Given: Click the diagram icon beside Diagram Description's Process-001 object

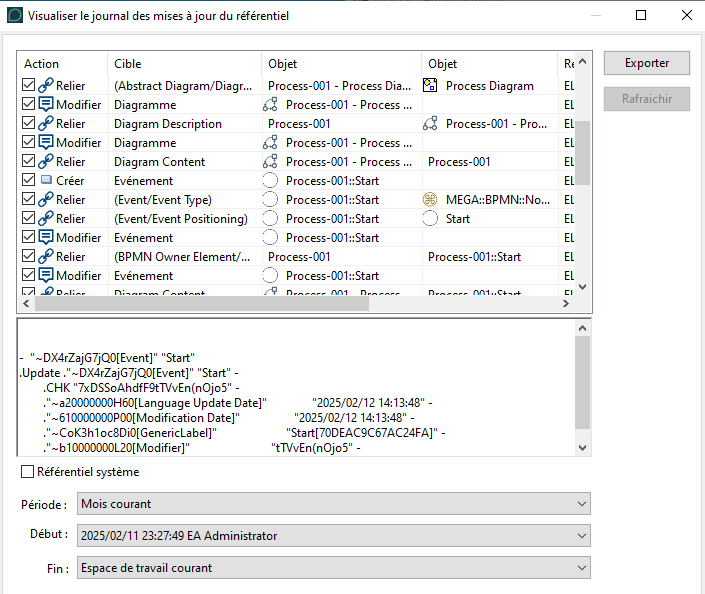Looking at the screenshot, I should coord(431,124).
